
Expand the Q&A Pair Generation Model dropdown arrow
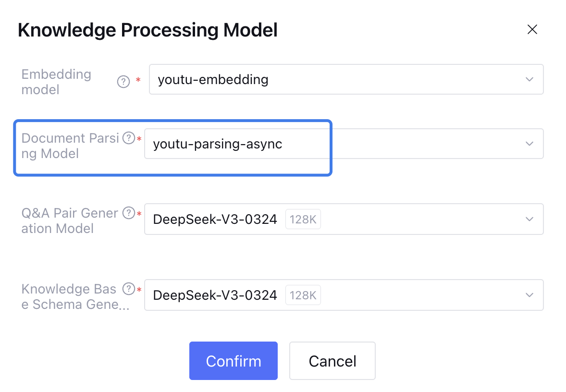tap(529, 219)
